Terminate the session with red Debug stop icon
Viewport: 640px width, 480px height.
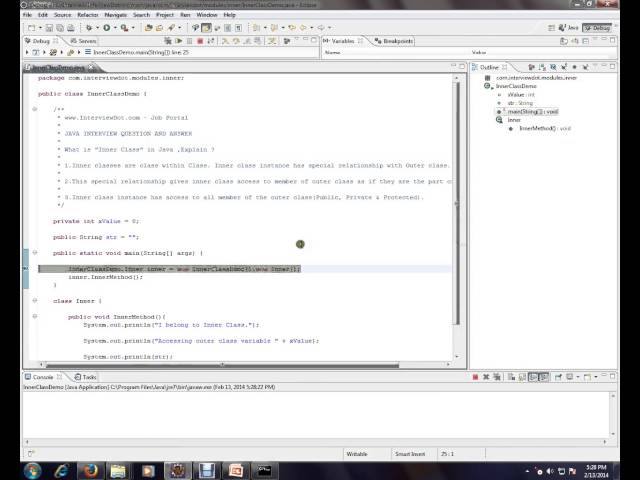click(x=200, y=41)
